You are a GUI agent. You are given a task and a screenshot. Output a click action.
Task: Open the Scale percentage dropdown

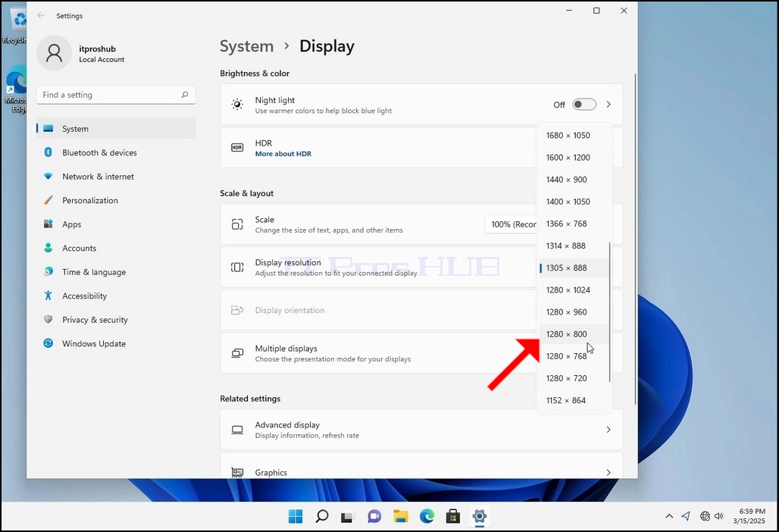[x=512, y=224]
